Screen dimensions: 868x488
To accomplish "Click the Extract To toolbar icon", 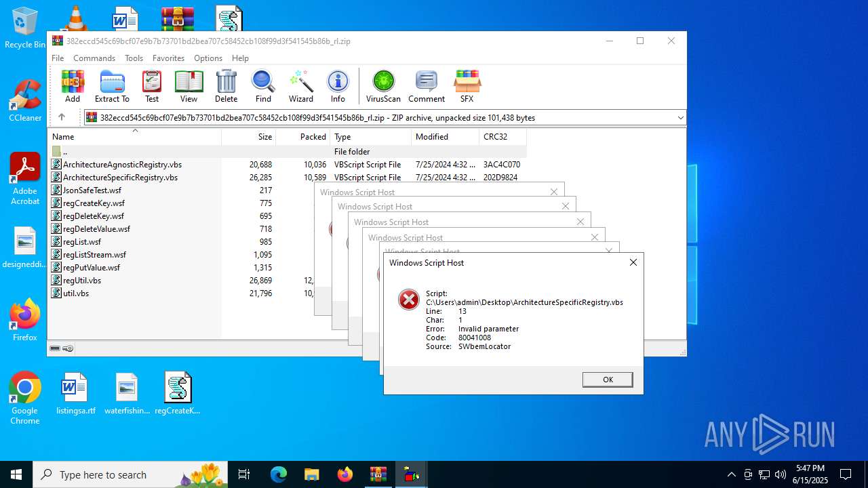I will 112,86.
